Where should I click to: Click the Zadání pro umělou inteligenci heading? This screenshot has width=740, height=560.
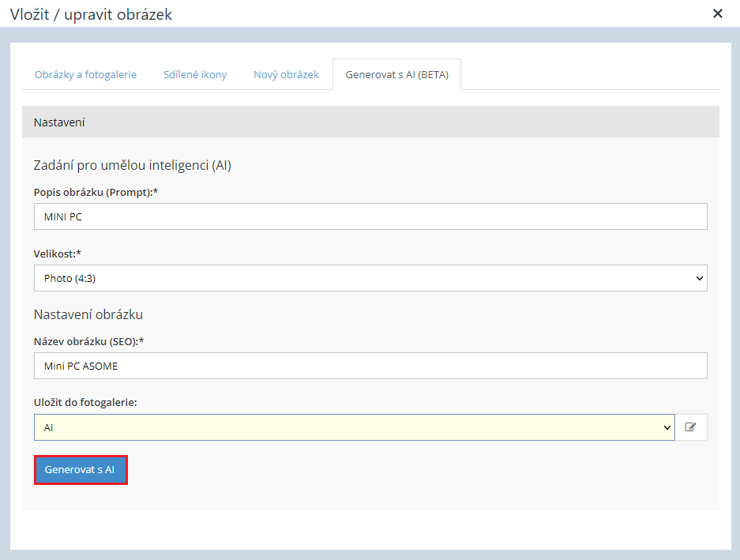point(132,165)
